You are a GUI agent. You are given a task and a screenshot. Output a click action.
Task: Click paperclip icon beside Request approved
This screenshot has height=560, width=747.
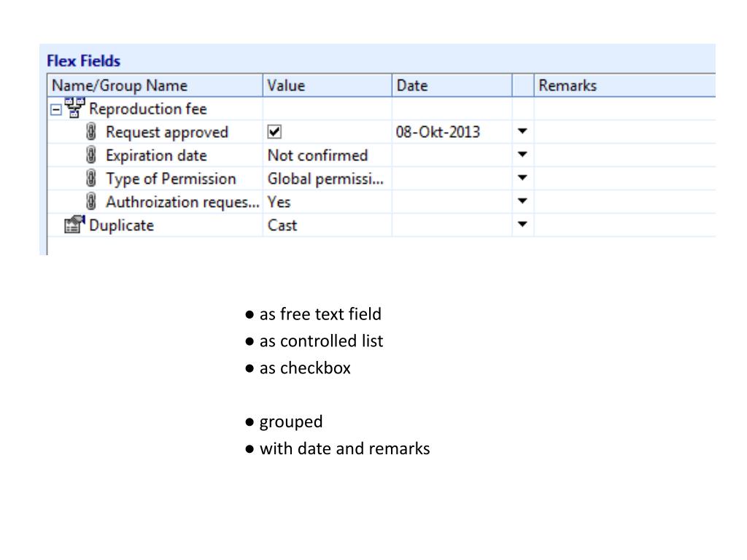point(91,132)
